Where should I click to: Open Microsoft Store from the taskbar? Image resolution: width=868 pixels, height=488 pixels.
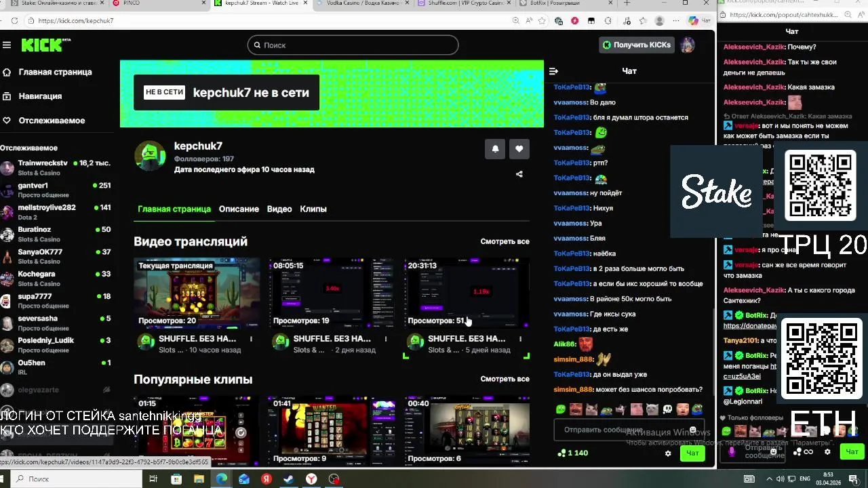(x=176, y=479)
